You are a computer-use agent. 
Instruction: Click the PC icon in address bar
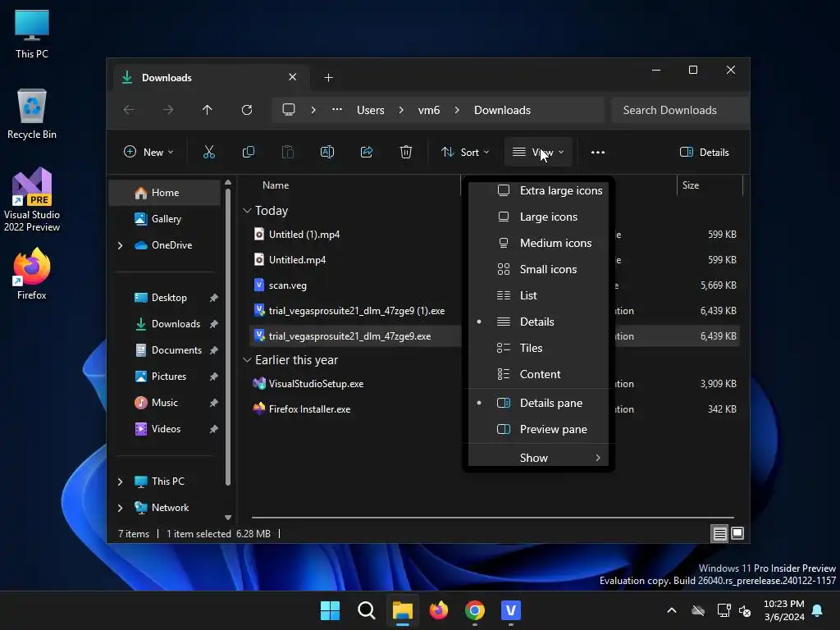[x=289, y=110]
